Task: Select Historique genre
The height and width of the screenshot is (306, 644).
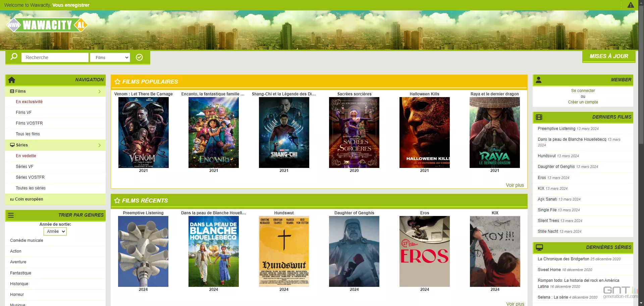Action: 19,284
